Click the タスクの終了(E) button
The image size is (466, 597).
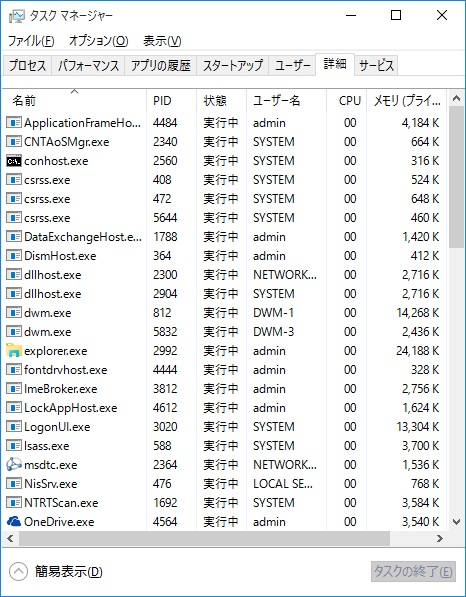point(413,571)
